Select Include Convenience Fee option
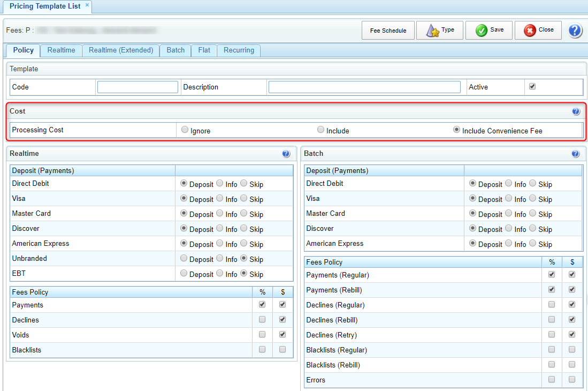The height and width of the screenshot is (391, 588). point(456,130)
